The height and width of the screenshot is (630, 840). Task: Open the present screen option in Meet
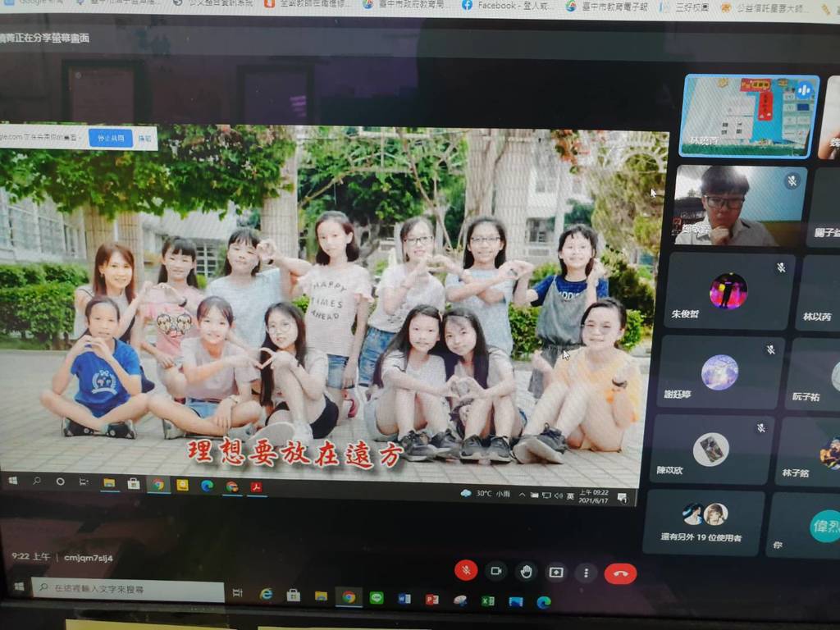tap(556, 572)
